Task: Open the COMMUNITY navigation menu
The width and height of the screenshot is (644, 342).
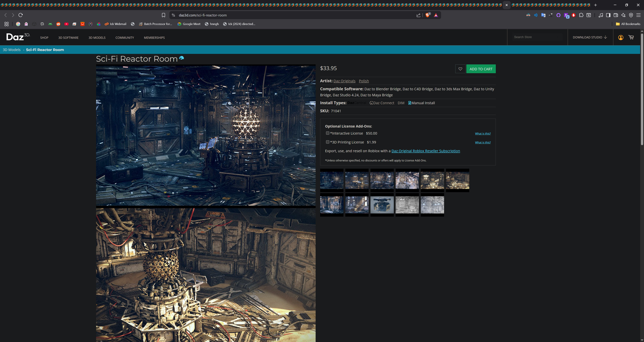Action: pos(125,38)
